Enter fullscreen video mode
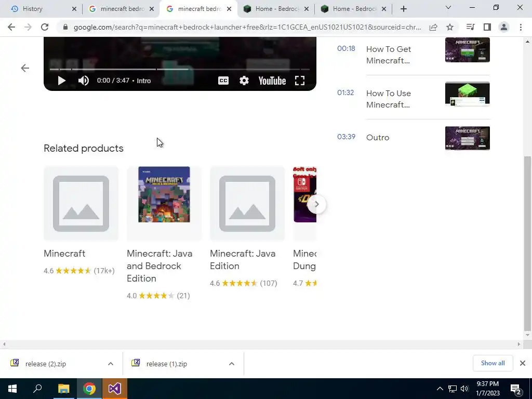 click(x=300, y=81)
